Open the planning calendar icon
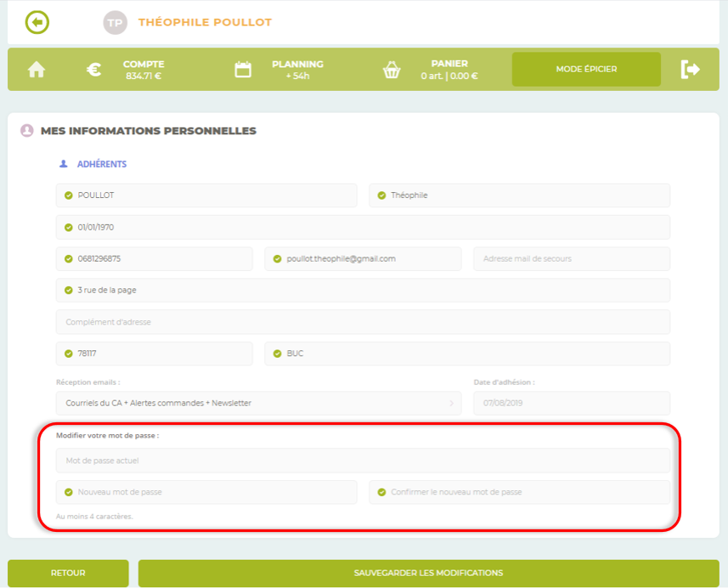728x588 pixels. click(243, 70)
